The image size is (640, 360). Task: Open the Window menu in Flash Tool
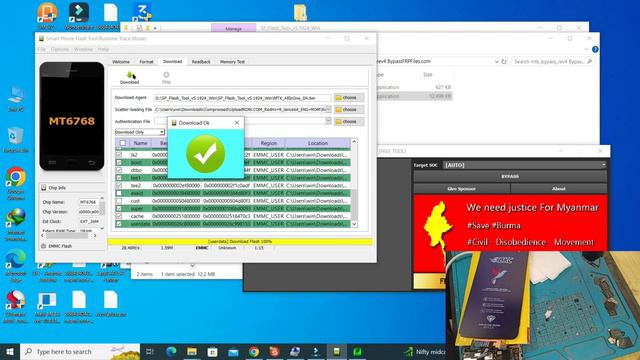click(83, 49)
